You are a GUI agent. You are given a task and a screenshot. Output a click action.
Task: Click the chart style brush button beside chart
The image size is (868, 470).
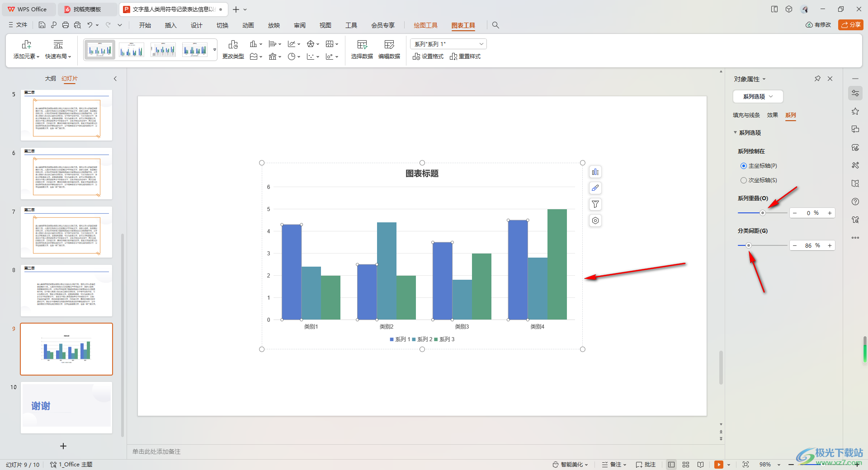pyautogui.click(x=595, y=188)
